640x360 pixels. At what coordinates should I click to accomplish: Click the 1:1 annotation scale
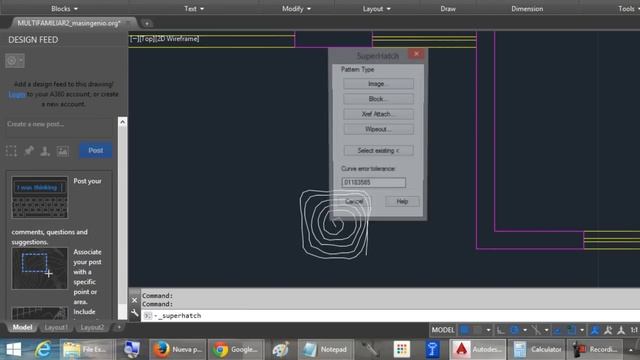click(634, 330)
